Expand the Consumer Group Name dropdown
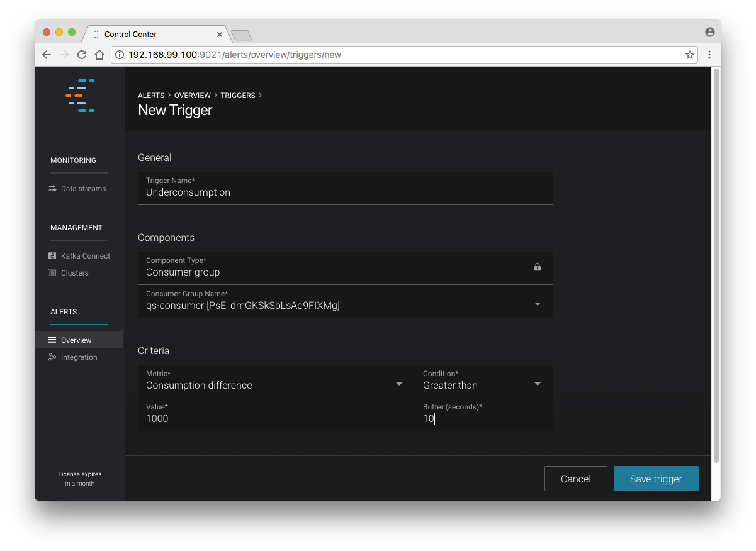Viewport: 756px width, 551px height. (x=538, y=304)
